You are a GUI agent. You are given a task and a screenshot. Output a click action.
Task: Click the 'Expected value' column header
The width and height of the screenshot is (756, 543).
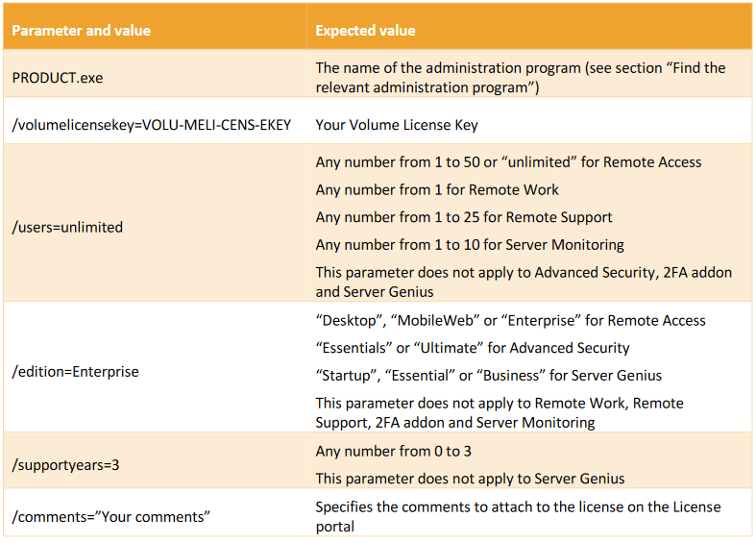(x=365, y=31)
